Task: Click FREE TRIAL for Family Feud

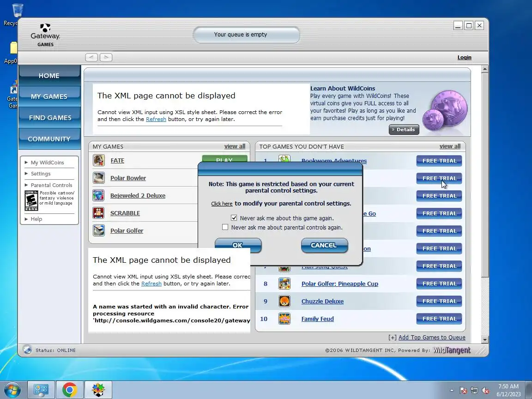Action: (439, 319)
